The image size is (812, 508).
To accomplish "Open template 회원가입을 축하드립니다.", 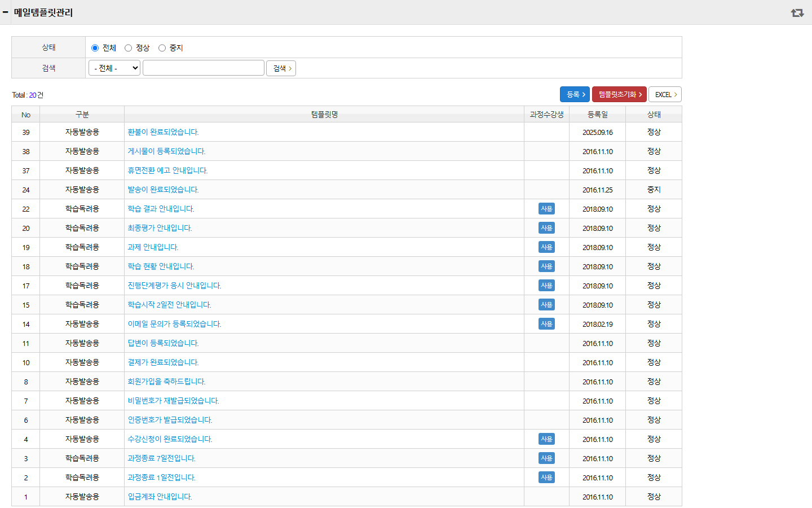I will [x=166, y=382].
